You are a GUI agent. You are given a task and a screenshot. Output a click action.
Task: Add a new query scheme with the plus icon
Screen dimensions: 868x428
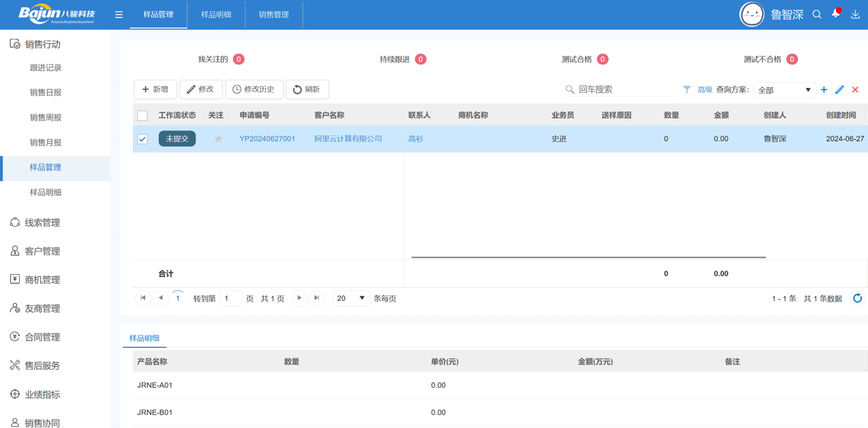(x=823, y=89)
